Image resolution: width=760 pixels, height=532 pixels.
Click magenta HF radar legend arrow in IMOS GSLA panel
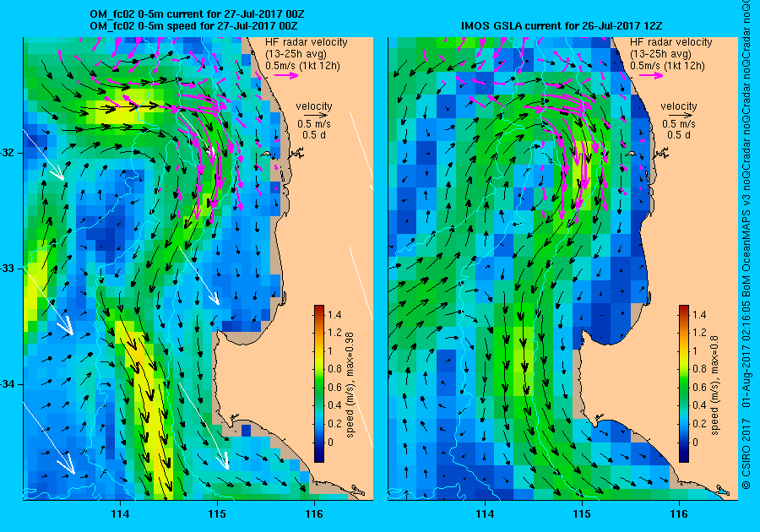(x=651, y=75)
